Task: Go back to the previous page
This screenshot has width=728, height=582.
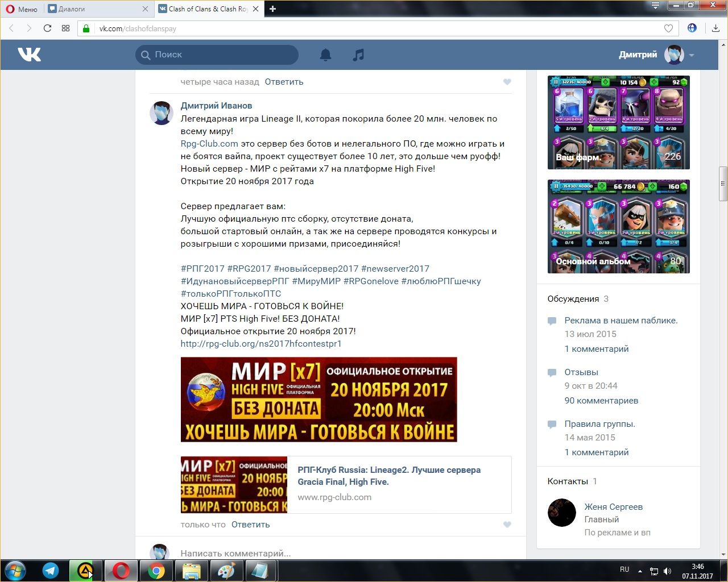Action: click(x=11, y=28)
